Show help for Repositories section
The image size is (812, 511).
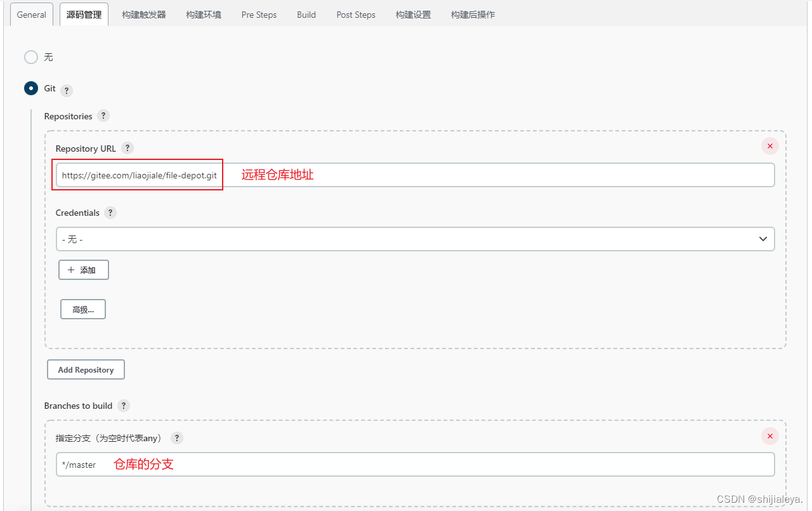tap(103, 116)
